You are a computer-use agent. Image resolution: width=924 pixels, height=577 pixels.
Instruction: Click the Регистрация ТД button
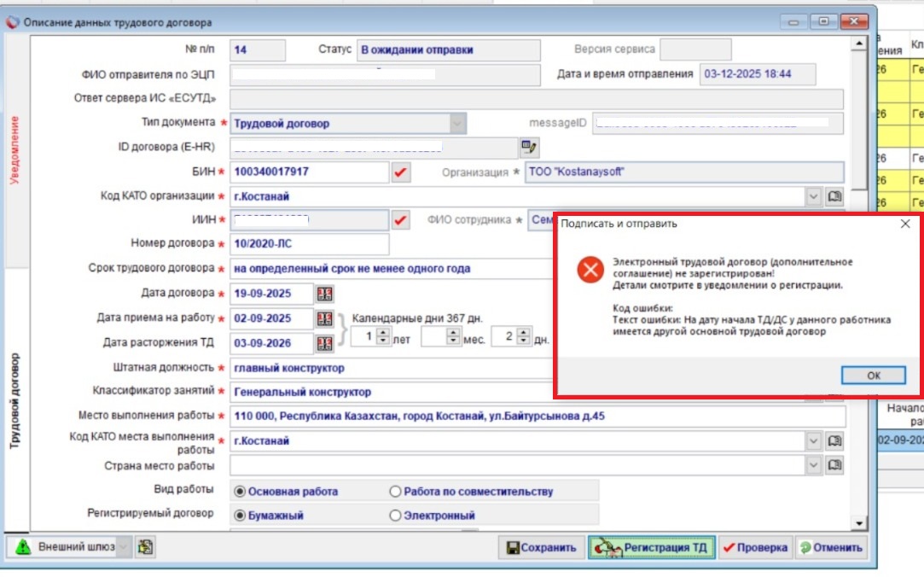(x=651, y=547)
